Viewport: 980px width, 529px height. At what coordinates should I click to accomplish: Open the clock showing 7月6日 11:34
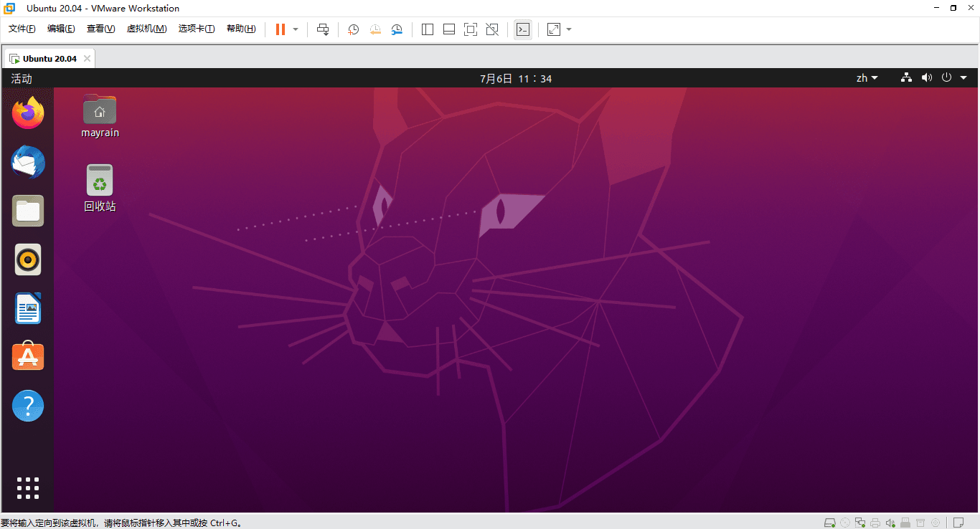click(x=516, y=78)
